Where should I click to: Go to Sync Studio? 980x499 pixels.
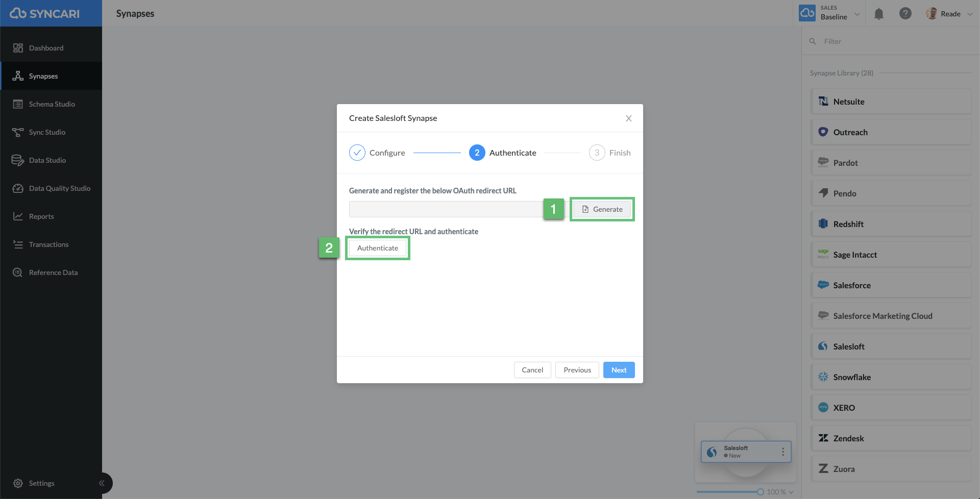pos(51,132)
